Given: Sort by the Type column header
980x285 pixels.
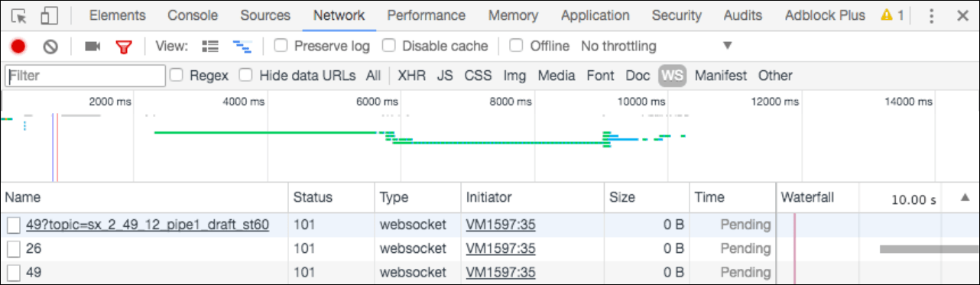Looking at the screenshot, I should point(417,197).
